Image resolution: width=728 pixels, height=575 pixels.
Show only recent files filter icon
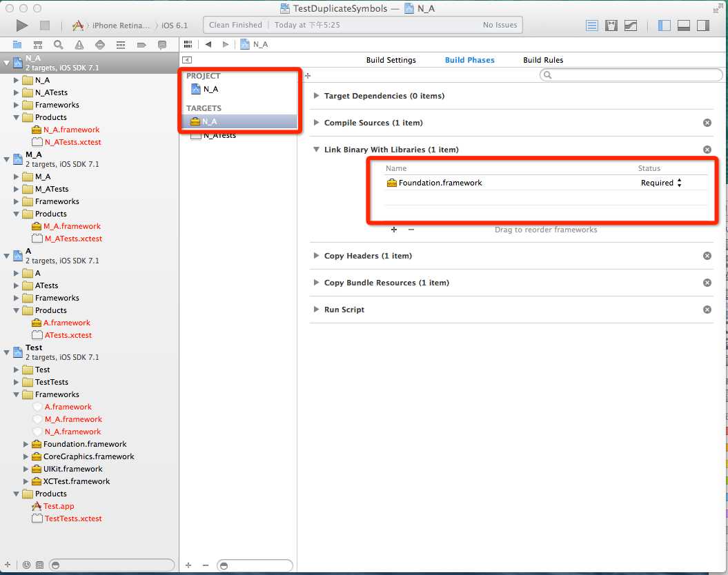(26, 565)
